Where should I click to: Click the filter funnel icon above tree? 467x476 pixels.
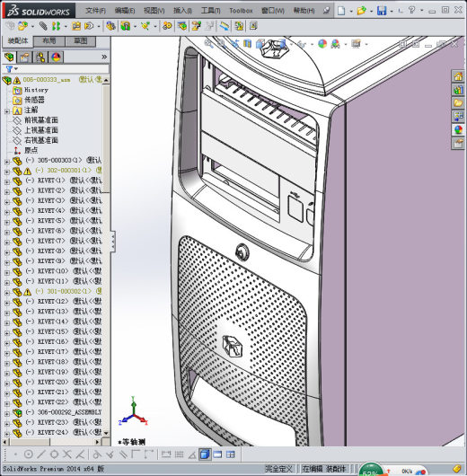click(x=9, y=69)
